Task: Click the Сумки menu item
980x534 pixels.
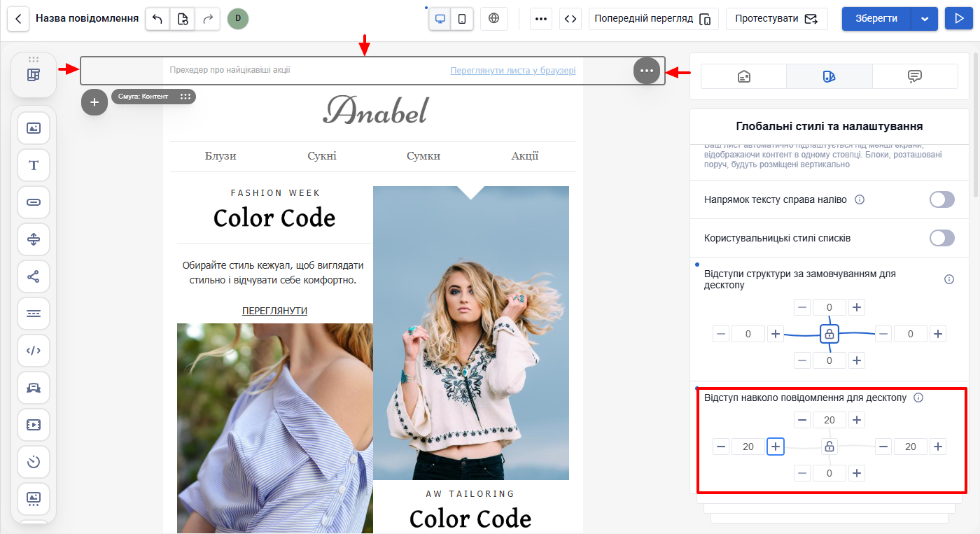Action: tap(423, 156)
